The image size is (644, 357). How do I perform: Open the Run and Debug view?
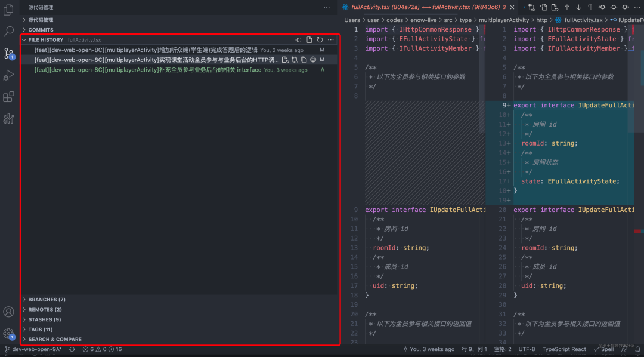coord(8,75)
